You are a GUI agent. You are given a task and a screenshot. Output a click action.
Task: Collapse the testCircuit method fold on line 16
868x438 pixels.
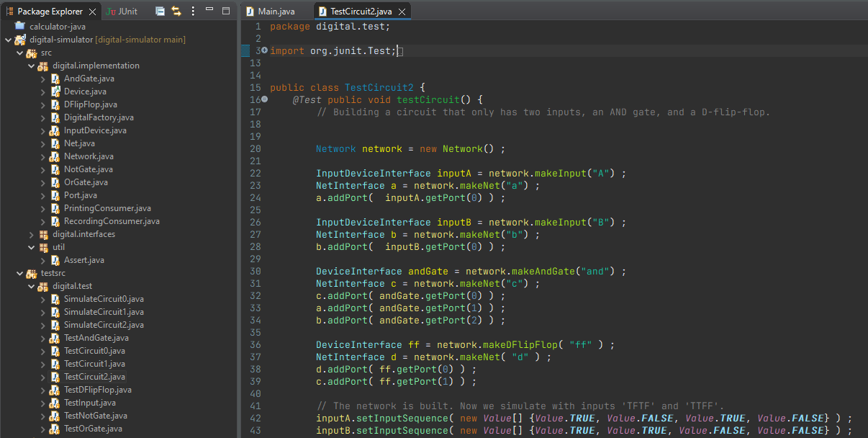[x=264, y=99]
